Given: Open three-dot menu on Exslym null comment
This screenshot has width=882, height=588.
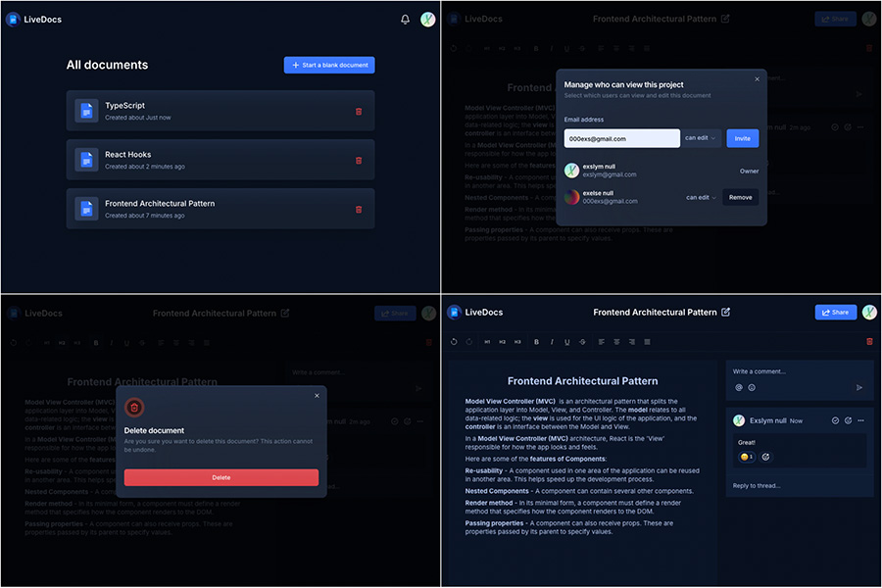Looking at the screenshot, I should pyautogui.click(x=860, y=420).
